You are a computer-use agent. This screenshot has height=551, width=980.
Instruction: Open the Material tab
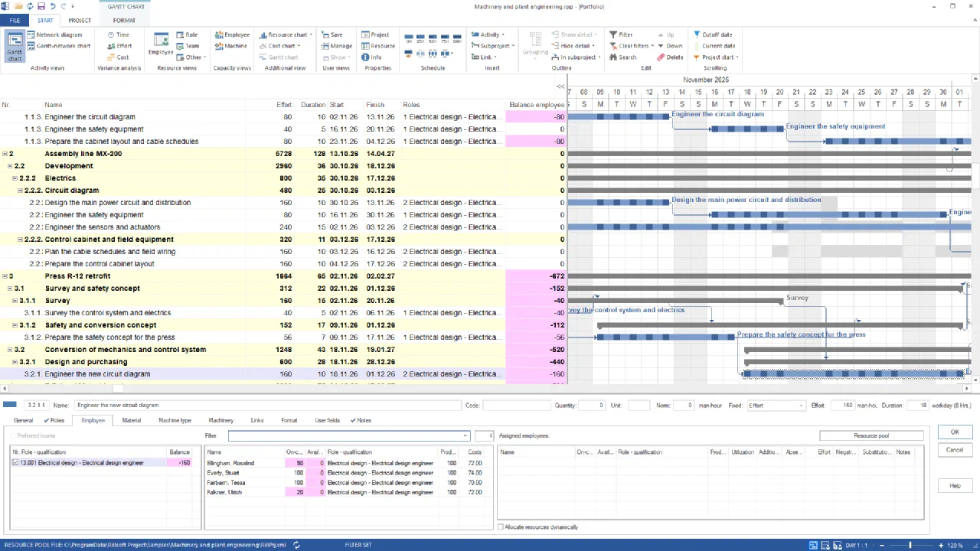tap(131, 420)
